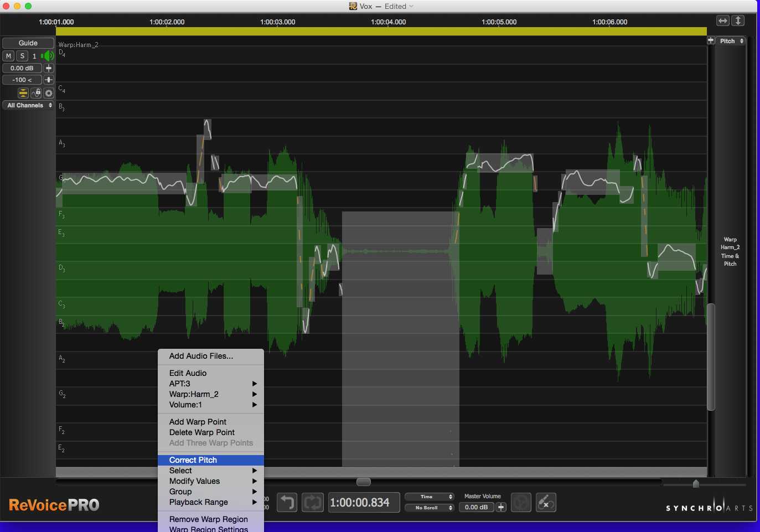
Task: Click the green speaker icon on Guide track
Action: [x=48, y=56]
